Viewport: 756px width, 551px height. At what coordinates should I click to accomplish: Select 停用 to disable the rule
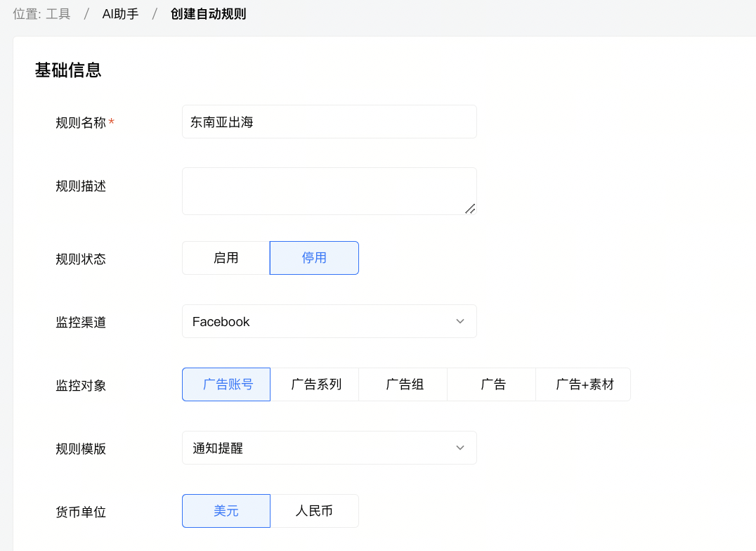pos(314,258)
